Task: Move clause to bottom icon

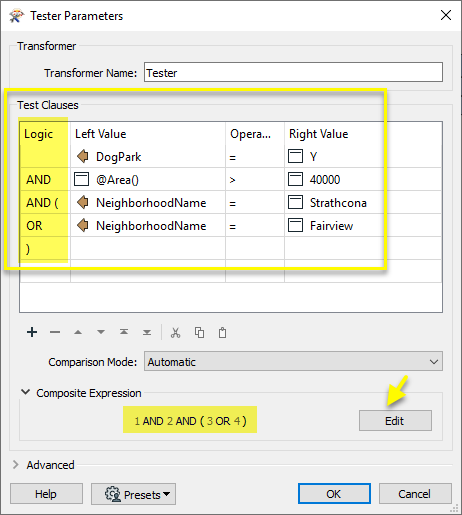Action: [x=147, y=332]
